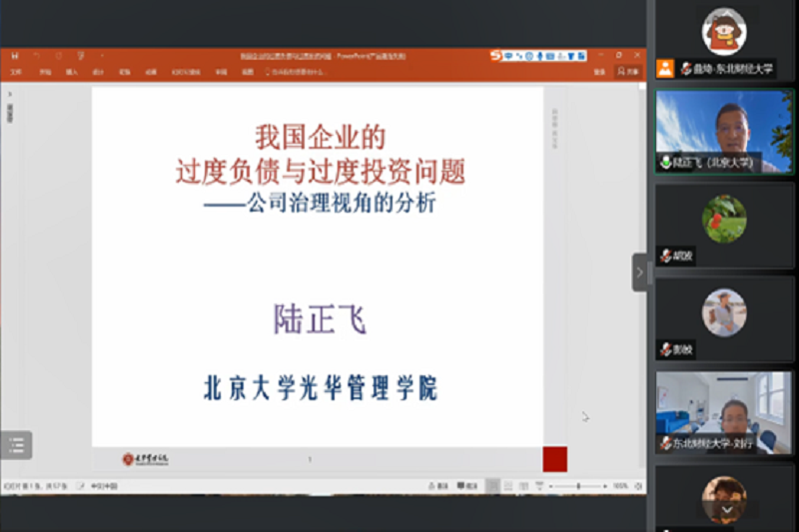The height and width of the screenshot is (532, 799).
Task: Click the video tile of 陆正飞 (北京大学)
Action: [x=724, y=132]
